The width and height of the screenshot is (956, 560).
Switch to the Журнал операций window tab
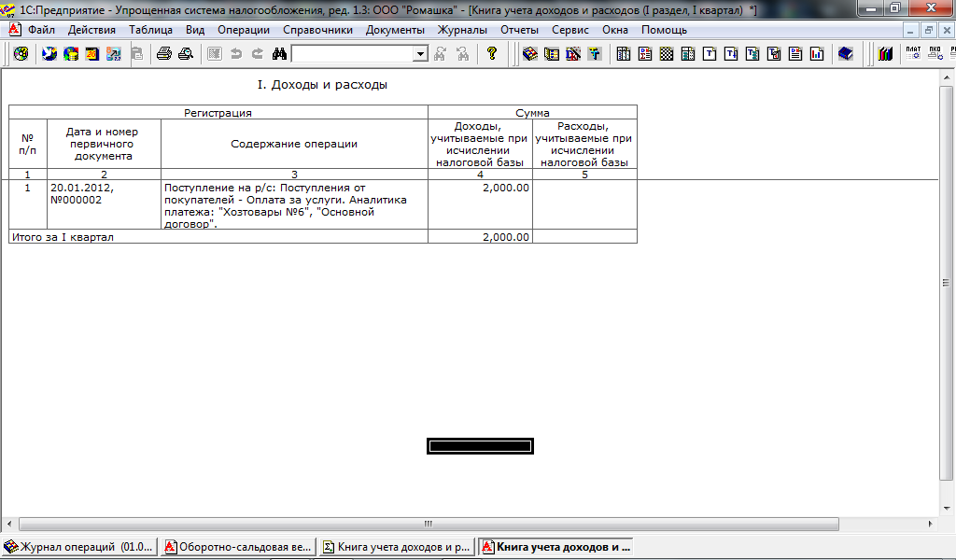pyautogui.click(x=79, y=547)
